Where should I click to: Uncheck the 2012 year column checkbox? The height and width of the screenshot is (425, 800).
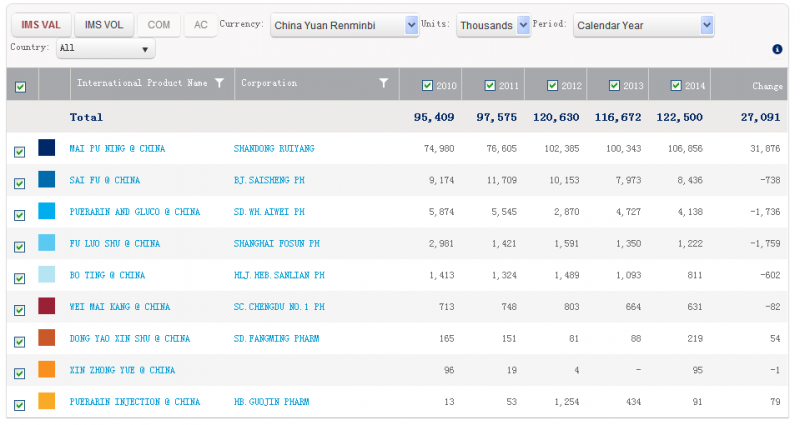coord(552,85)
